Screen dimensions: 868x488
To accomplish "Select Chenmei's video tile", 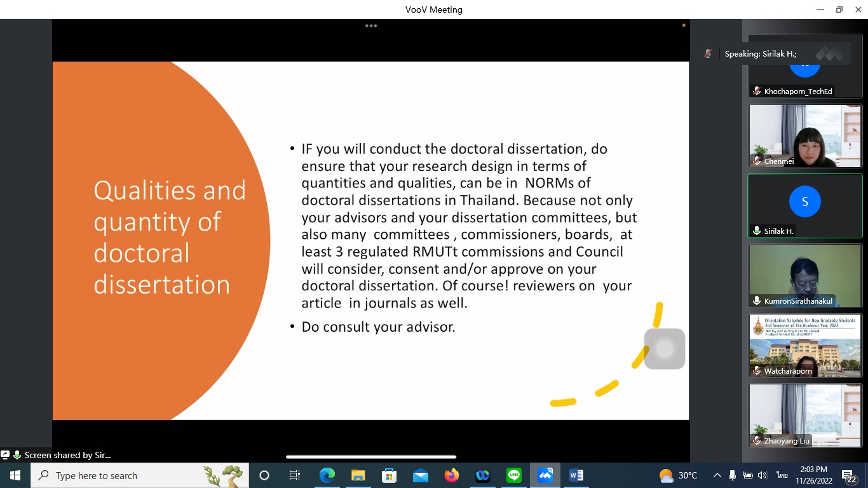I will 805,136.
